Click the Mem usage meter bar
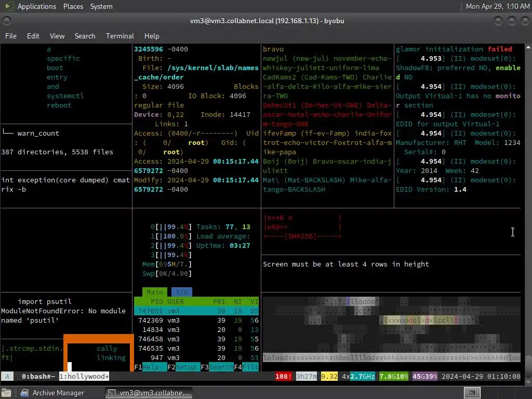The image size is (532, 399). pos(167,264)
